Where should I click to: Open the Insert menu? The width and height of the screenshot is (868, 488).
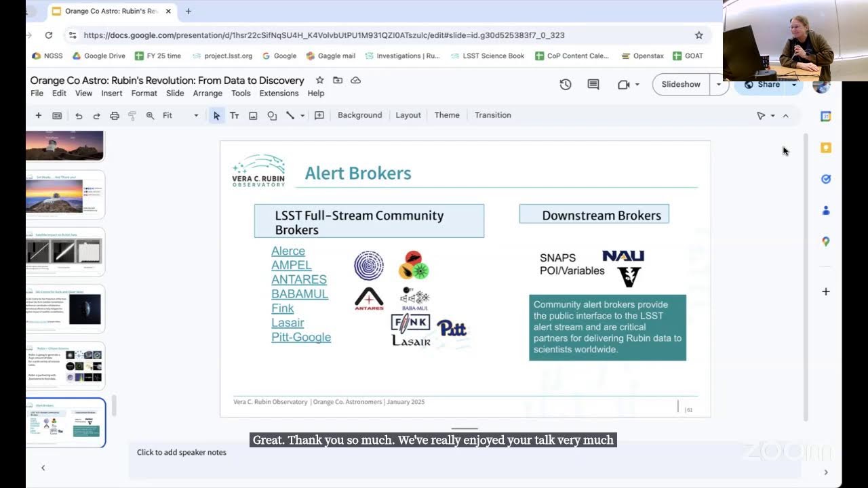pyautogui.click(x=112, y=94)
